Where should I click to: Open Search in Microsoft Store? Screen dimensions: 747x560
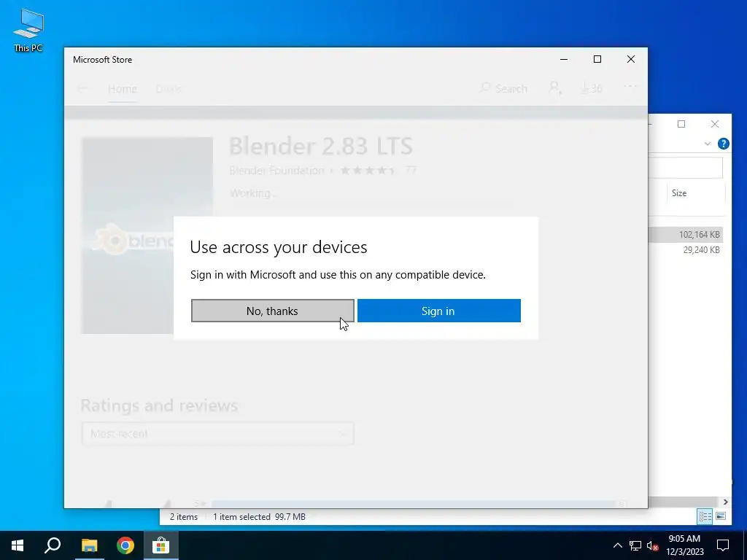(x=503, y=88)
